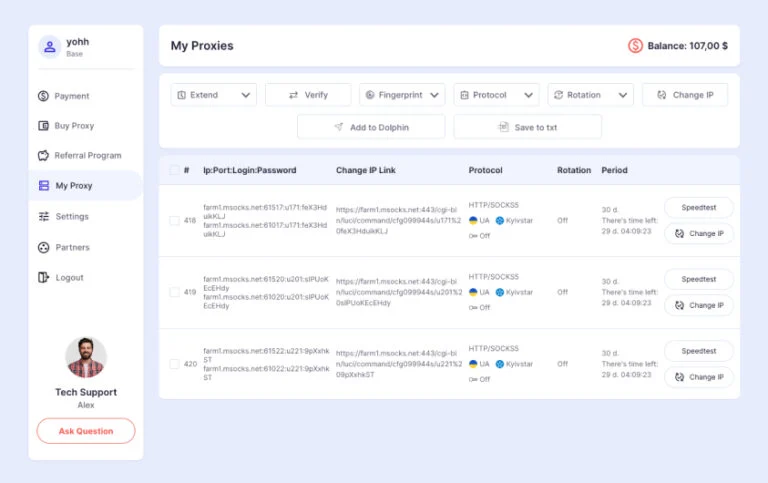Viewport: 768px width, 483px height.
Task: Click the toolbar Change IP cycle icon
Action: [x=662, y=95]
